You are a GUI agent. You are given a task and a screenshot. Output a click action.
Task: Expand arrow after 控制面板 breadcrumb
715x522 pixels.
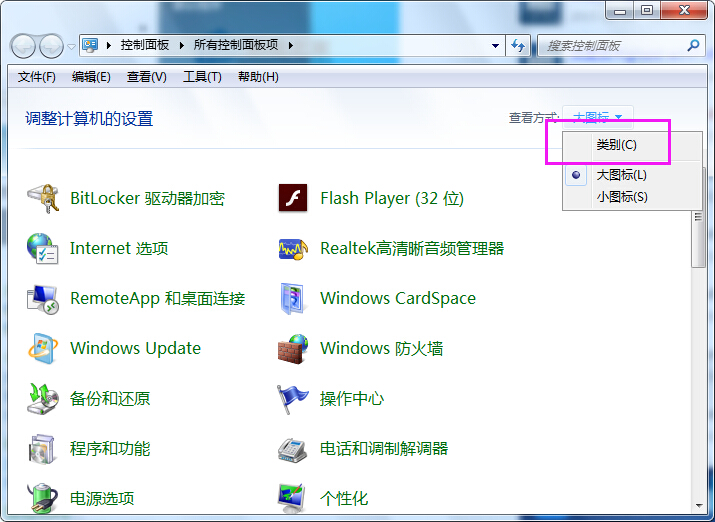pyautogui.click(x=181, y=45)
